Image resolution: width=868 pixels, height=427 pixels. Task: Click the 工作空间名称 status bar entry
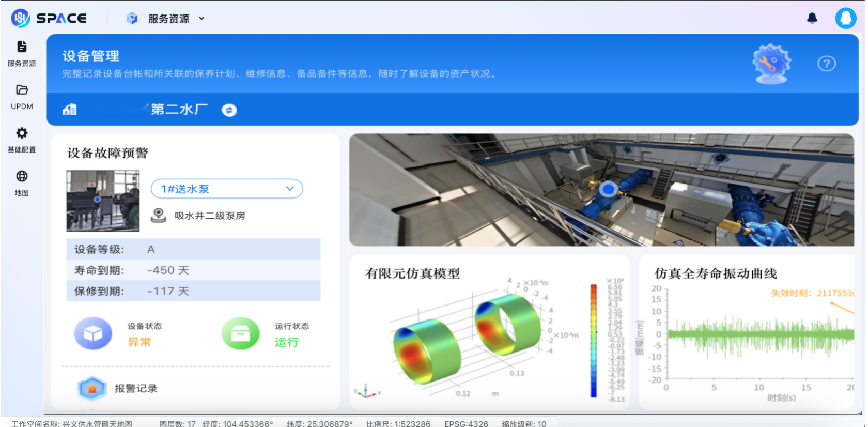[72, 423]
